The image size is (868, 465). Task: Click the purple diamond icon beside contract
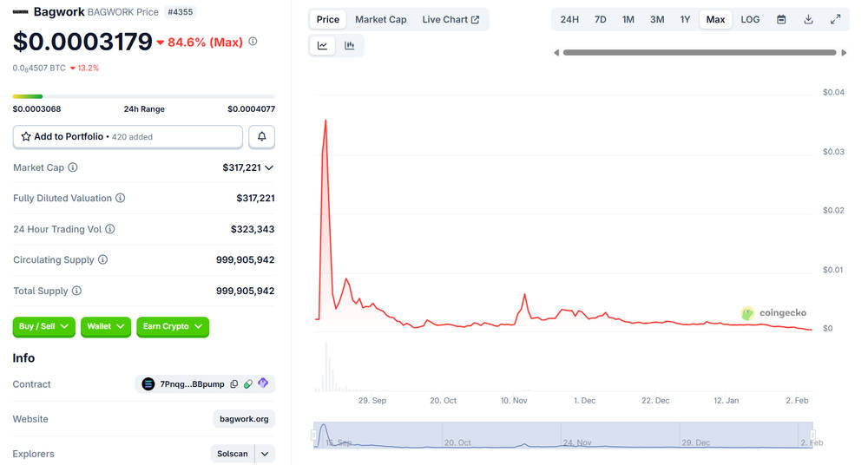pos(263,383)
